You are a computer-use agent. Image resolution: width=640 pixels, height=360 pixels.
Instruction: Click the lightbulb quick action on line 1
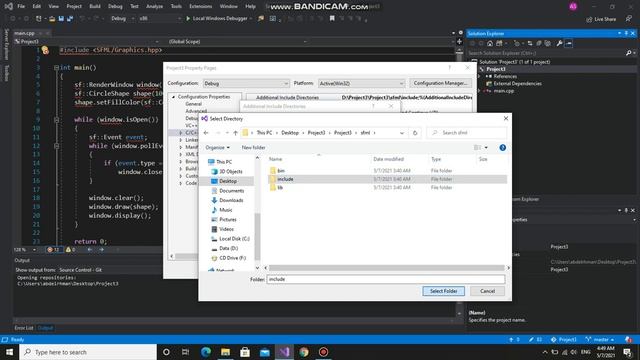click(45, 50)
